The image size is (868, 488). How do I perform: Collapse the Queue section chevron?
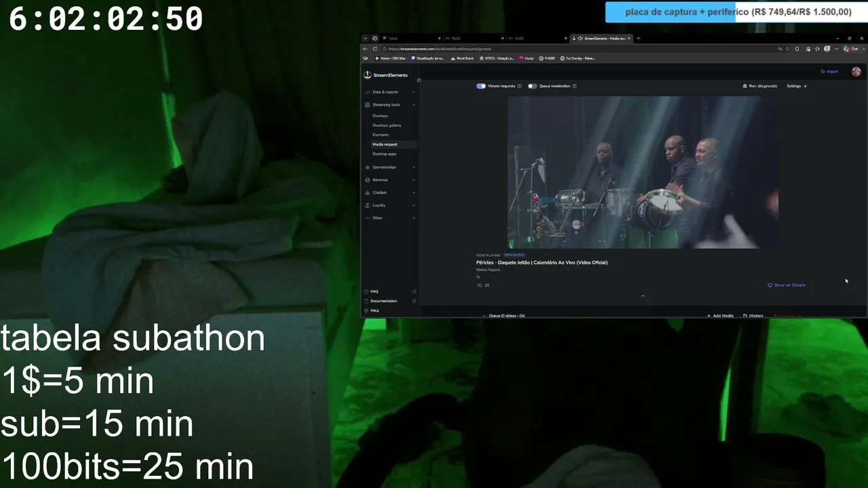click(484, 316)
